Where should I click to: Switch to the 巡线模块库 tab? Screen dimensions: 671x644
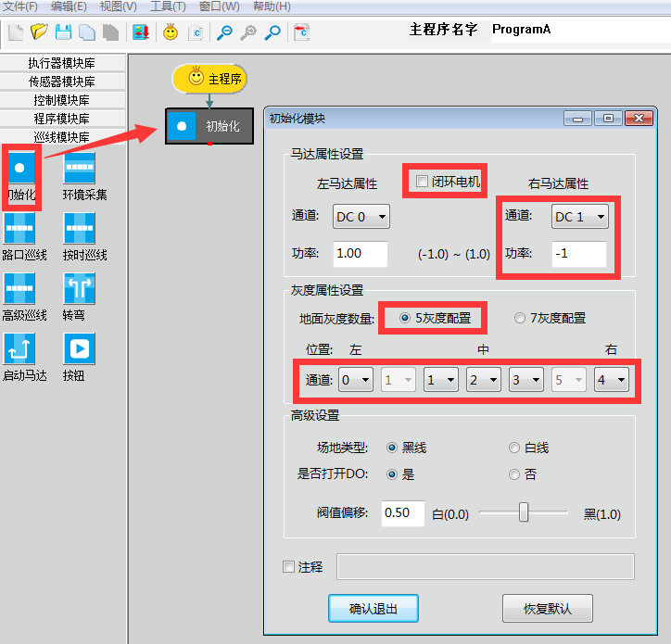pos(62,137)
